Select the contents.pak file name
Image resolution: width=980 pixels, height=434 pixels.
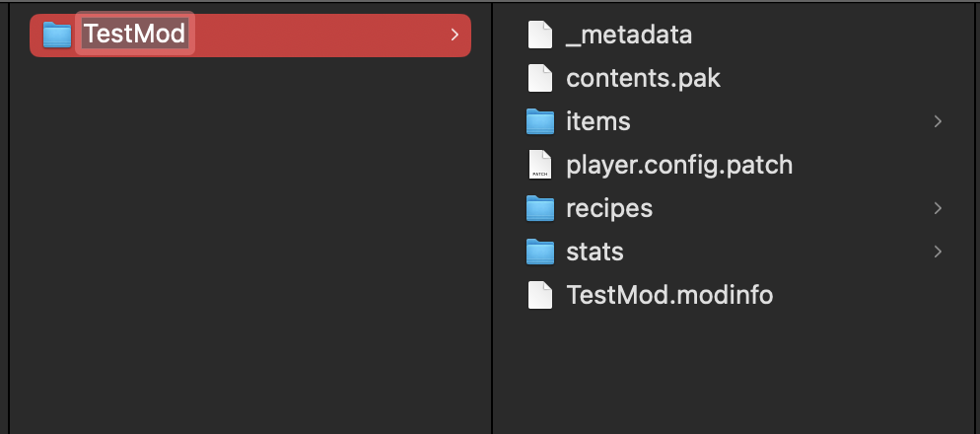(643, 78)
